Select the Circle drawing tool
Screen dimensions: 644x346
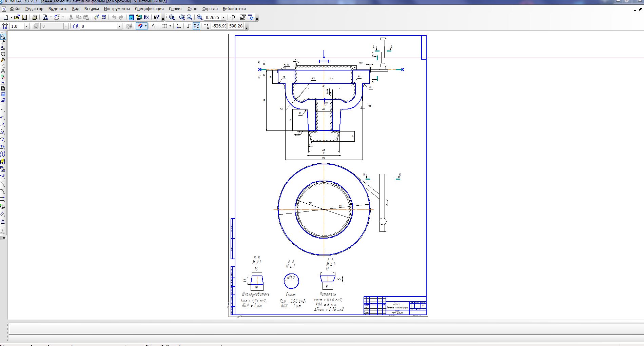[x=3, y=132]
